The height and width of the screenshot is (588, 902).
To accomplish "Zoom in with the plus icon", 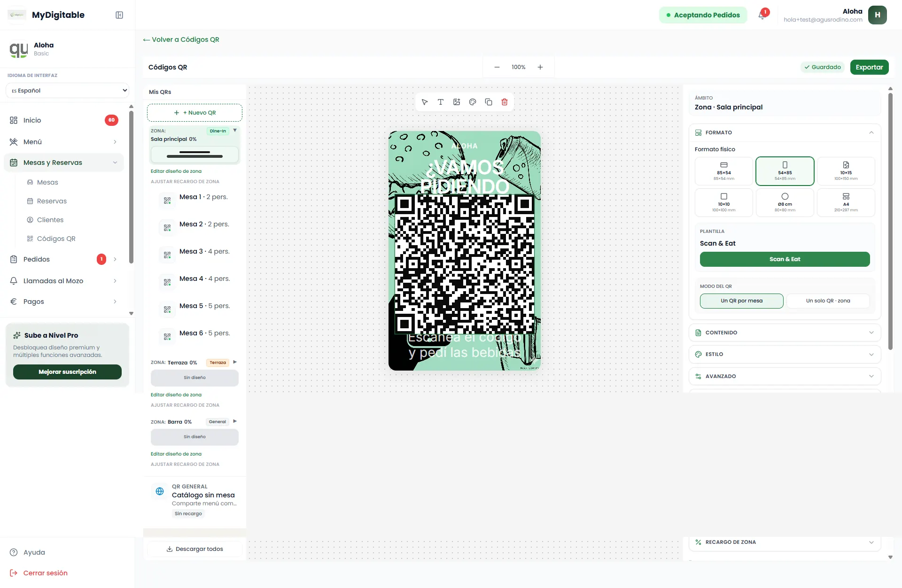I will point(540,67).
